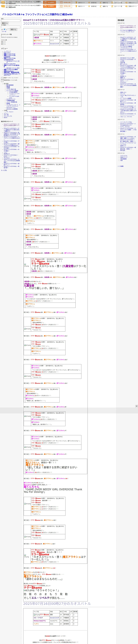Open ブローニャ・ザイチク in update history
Viewport: 138px width, 644px height.
coord(126,117)
